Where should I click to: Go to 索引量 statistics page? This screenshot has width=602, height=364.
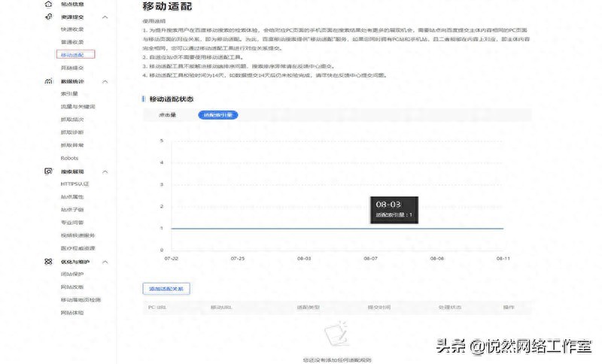tap(69, 94)
